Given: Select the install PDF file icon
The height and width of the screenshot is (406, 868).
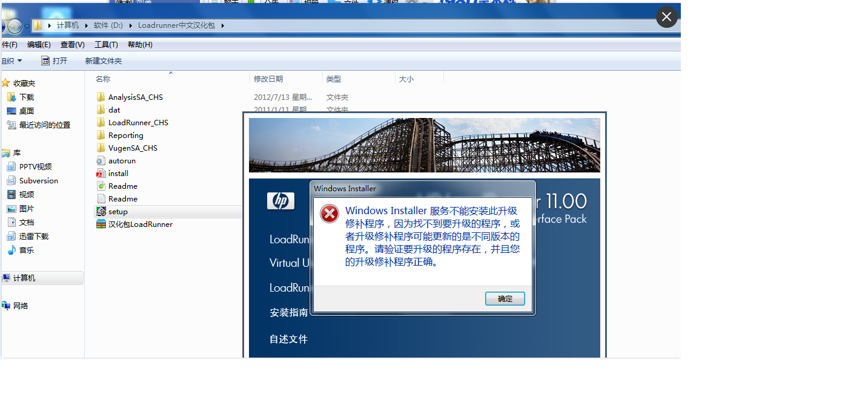Looking at the screenshot, I should pos(101,173).
